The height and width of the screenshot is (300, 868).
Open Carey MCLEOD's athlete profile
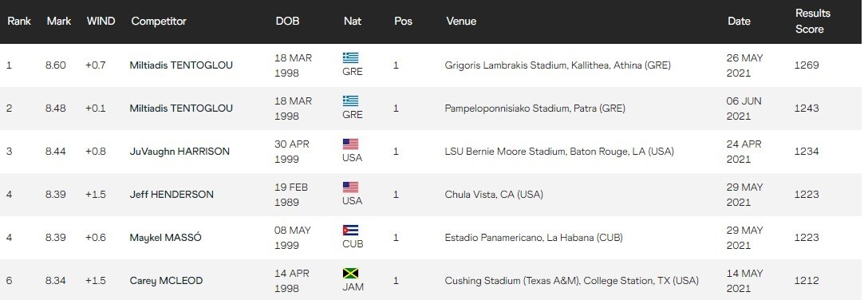(166, 281)
